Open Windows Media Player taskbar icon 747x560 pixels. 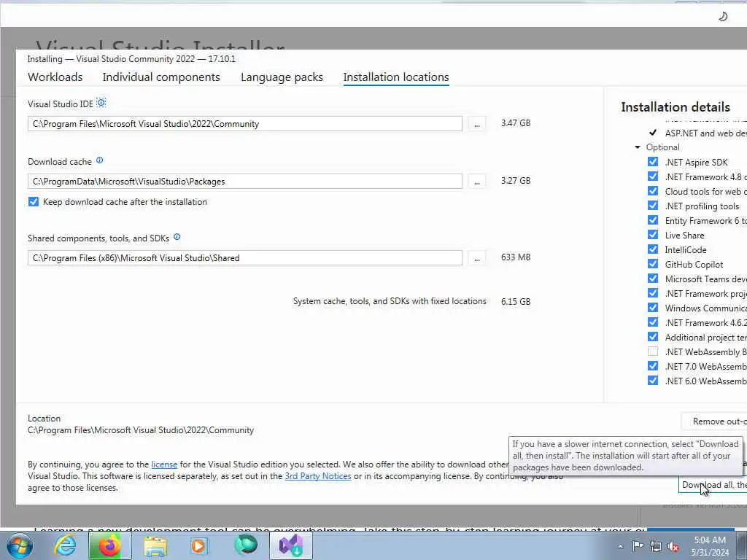199,545
